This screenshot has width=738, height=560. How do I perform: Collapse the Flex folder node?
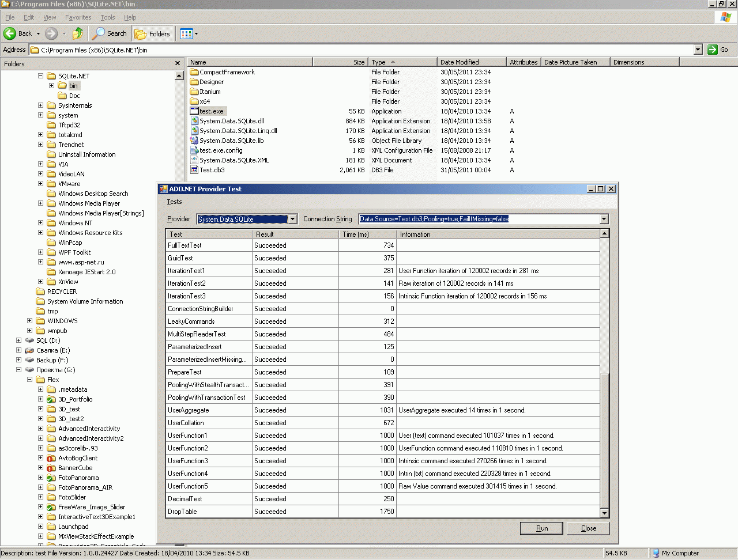click(29, 380)
